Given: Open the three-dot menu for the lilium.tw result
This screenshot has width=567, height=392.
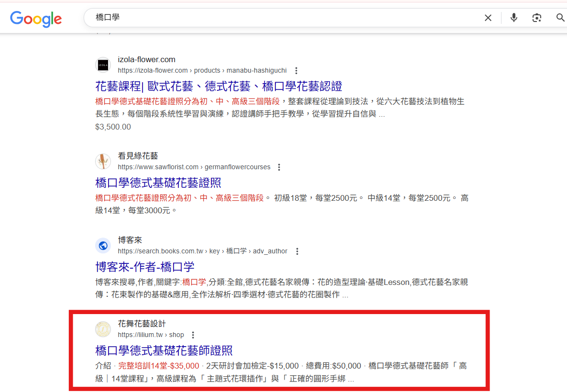Looking at the screenshot, I should [x=193, y=335].
